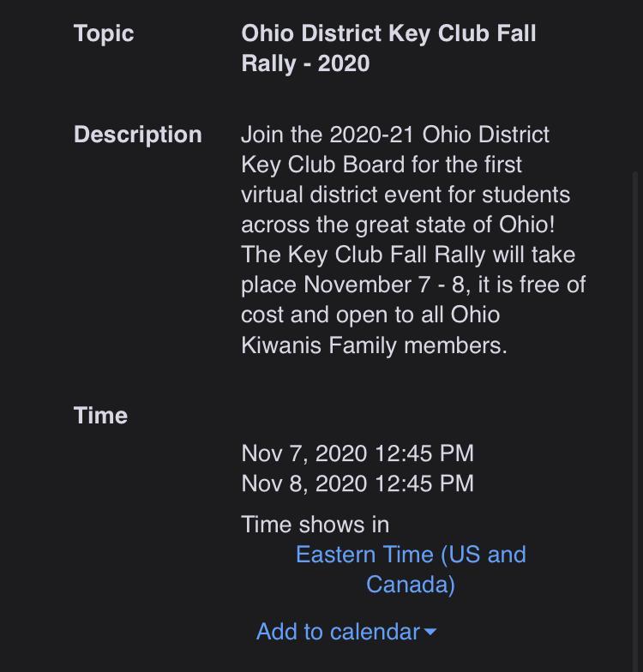Click the "Time shows in" text
Viewport: 643px width, 672px height.
pyautogui.click(x=315, y=525)
